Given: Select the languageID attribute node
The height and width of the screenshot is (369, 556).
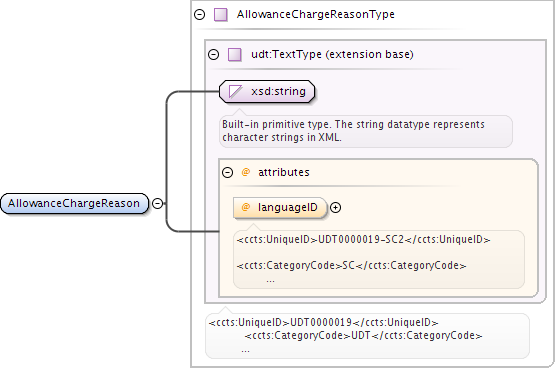Looking at the screenshot, I should [280, 207].
